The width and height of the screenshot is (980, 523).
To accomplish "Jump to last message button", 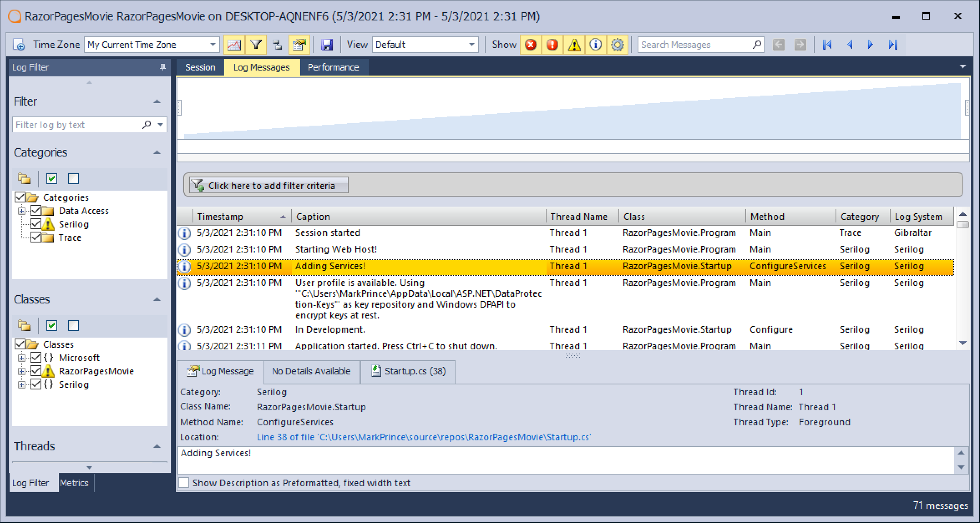I will (x=893, y=45).
